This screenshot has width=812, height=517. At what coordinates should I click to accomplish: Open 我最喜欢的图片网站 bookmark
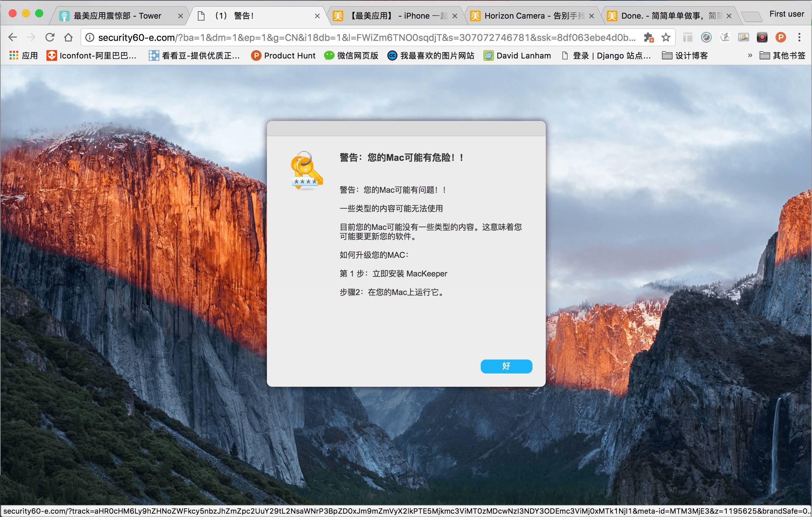431,55
